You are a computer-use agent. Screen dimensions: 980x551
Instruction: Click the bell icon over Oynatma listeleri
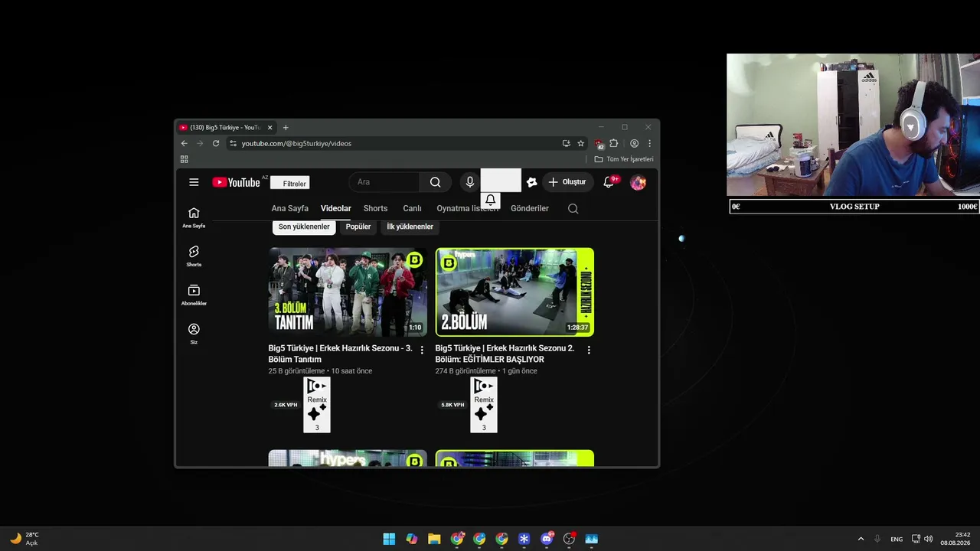[491, 200]
